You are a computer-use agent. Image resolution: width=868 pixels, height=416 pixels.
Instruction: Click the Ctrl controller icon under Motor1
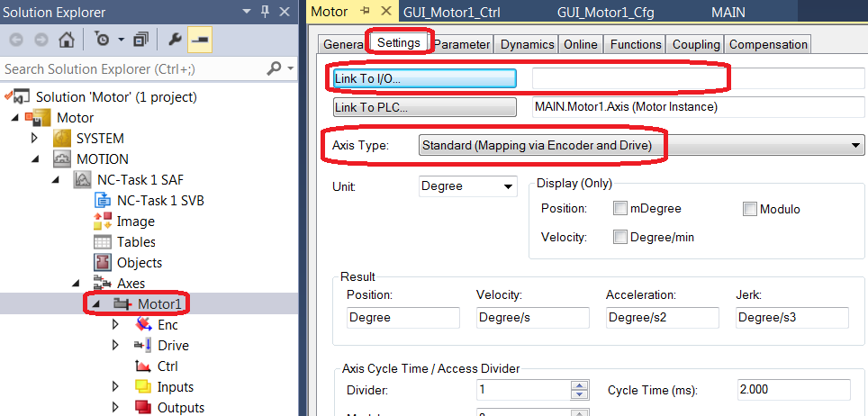click(x=142, y=366)
